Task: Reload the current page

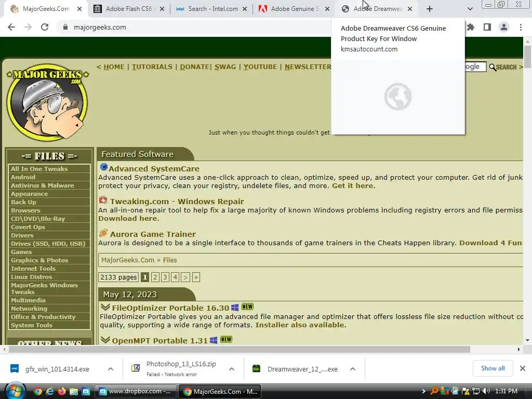Action: pyautogui.click(x=45, y=27)
